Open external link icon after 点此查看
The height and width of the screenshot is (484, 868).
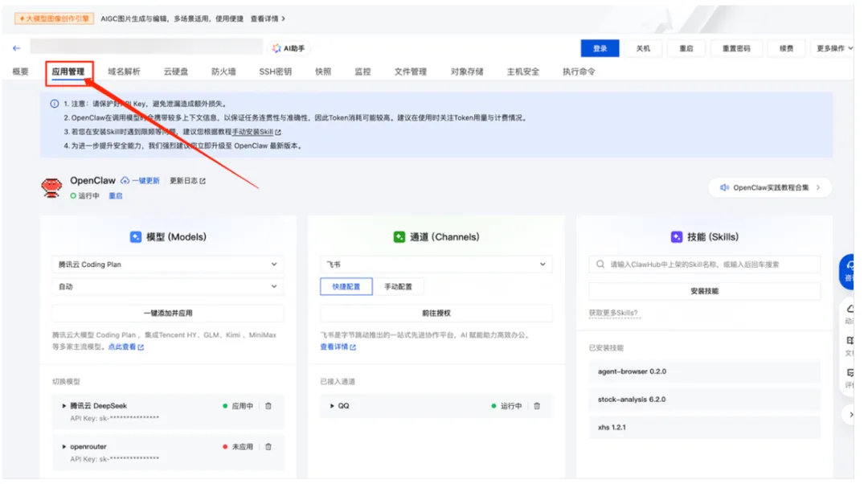coord(141,347)
